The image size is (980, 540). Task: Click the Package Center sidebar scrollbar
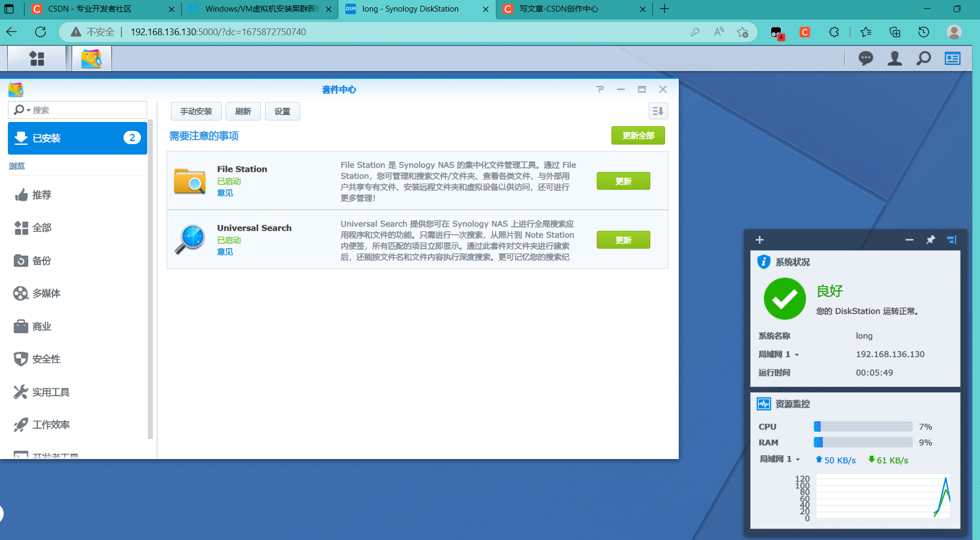pos(150,279)
